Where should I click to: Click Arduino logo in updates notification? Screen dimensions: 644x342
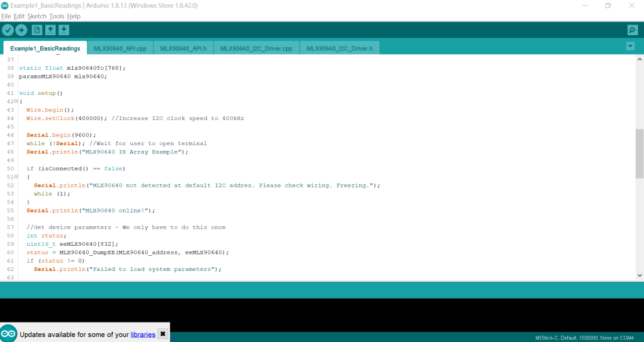[9, 333]
